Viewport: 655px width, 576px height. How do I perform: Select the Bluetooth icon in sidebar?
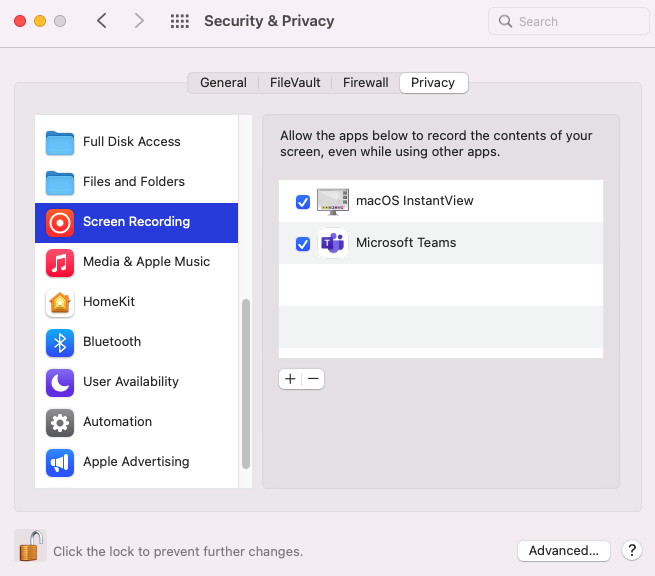point(60,342)
